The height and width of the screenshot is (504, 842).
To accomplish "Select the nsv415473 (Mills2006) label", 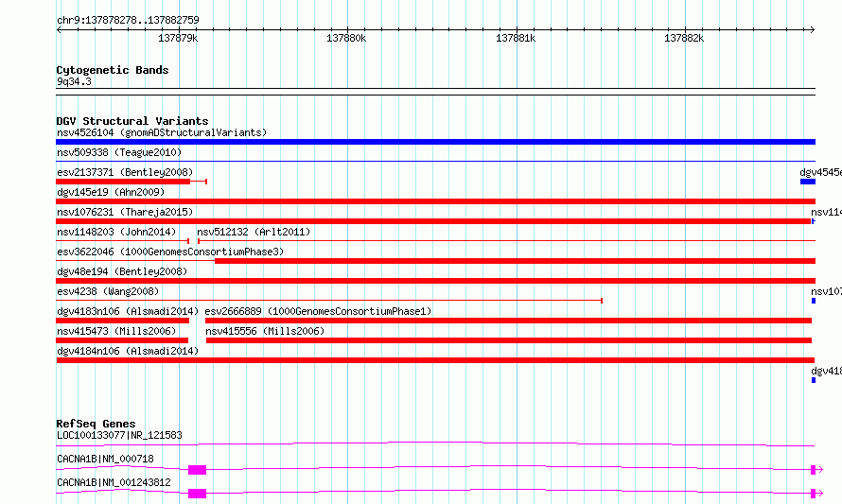I will pyautogui.click(x=116, y=331).
